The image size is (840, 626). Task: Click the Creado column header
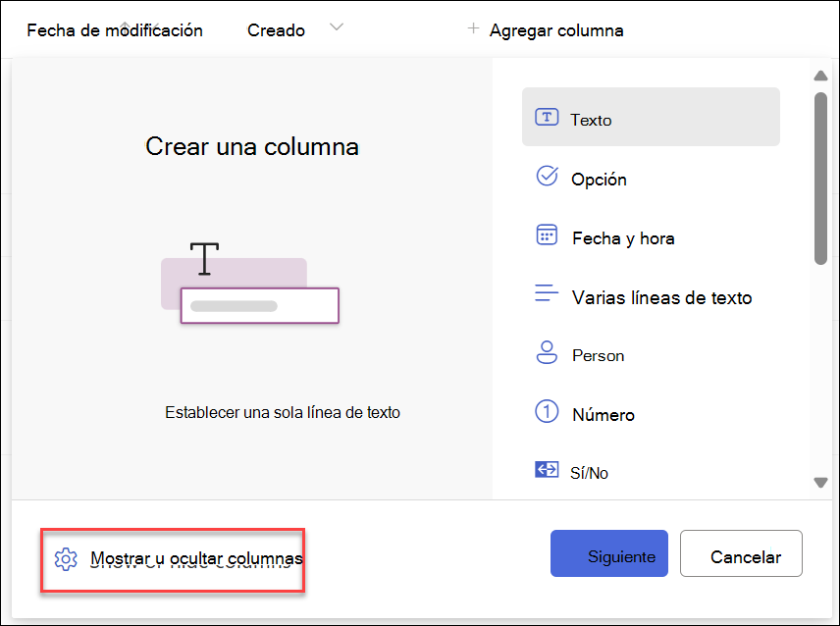click(276, 30)
